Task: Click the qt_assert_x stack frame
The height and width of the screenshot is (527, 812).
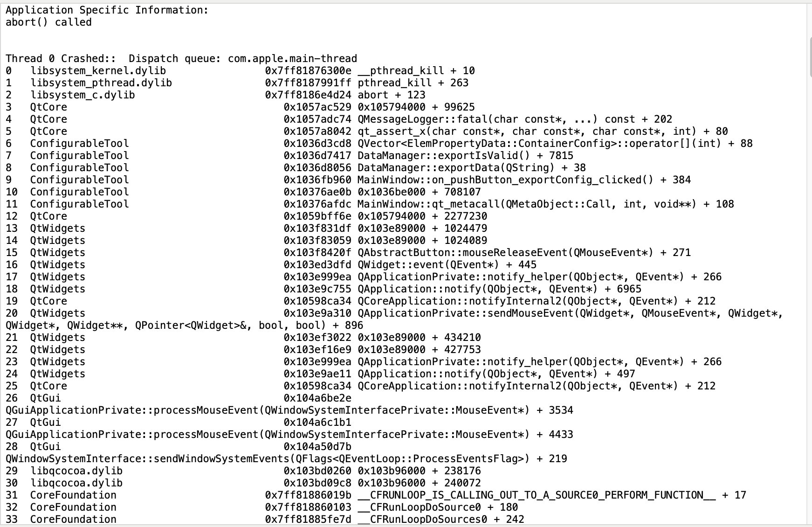Action: point(543,132)
